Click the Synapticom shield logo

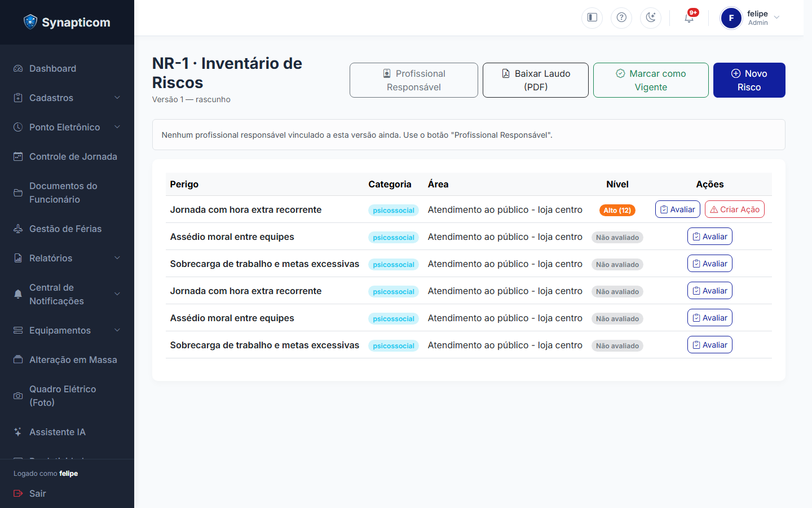(x=30, y=22)
